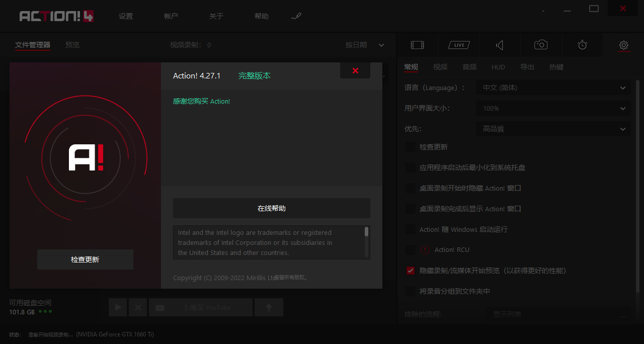Open the 帐户 menu
The image size is (644, 344).
point(171,16)
